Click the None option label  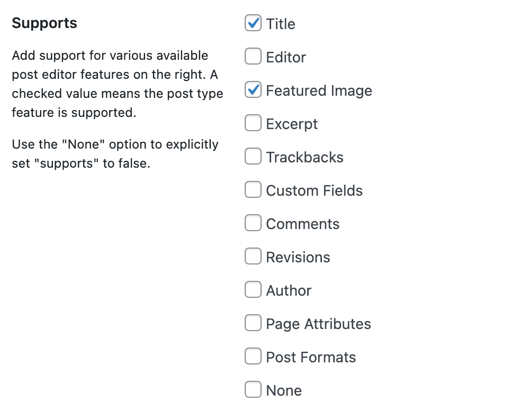coord(284,390)
